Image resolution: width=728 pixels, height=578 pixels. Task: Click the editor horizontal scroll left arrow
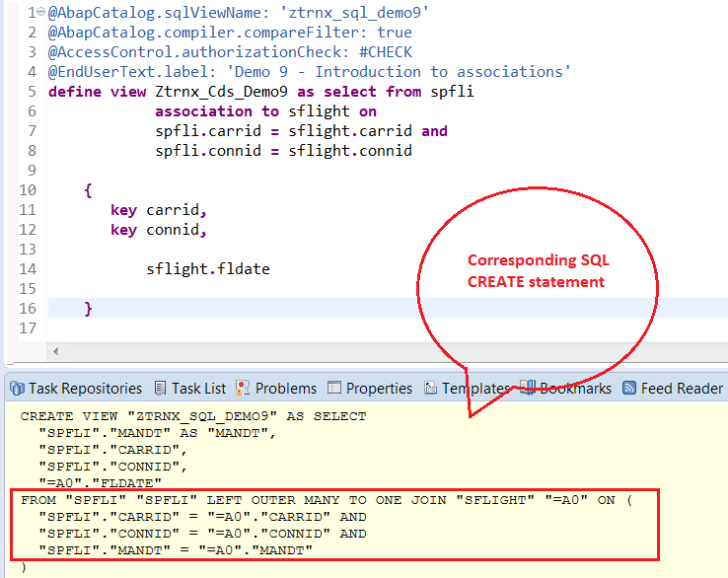55,351
